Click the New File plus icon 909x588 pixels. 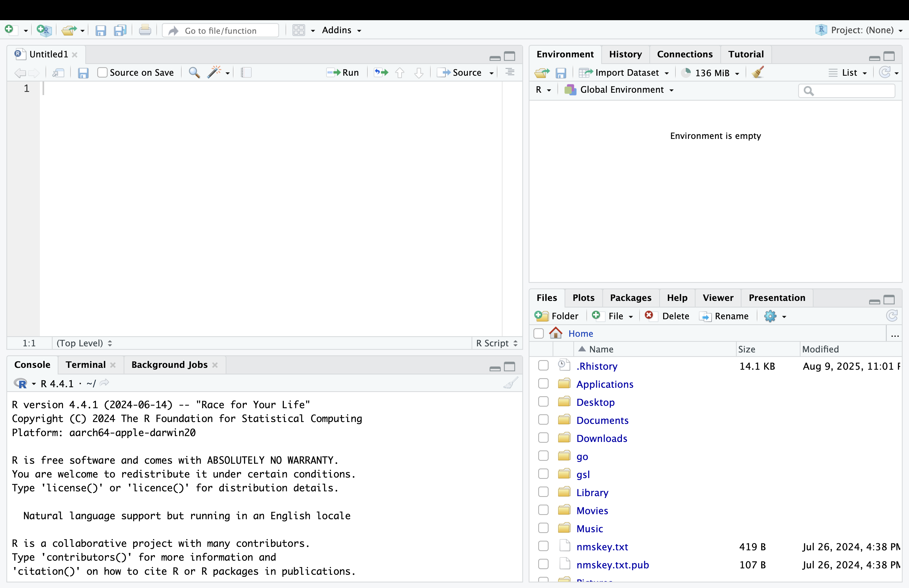pos(9,30)
